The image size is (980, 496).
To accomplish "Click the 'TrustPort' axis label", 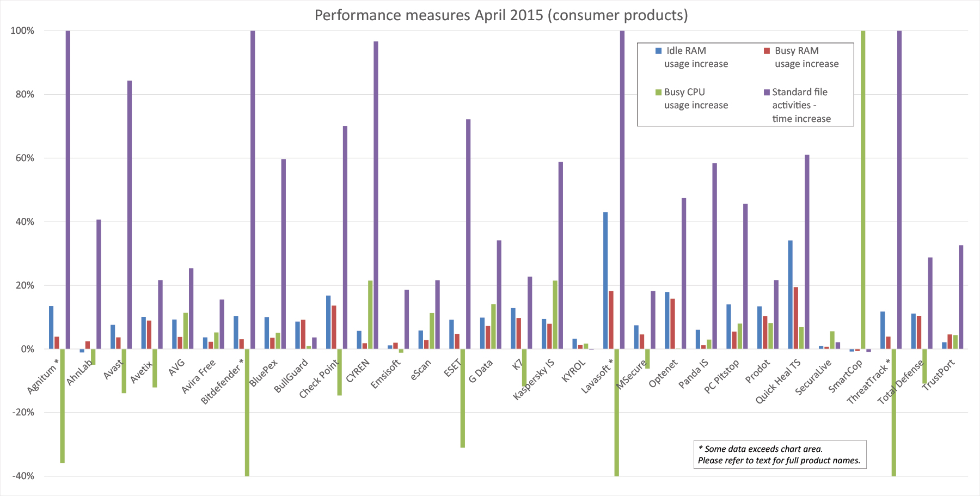I will [938, 375].
